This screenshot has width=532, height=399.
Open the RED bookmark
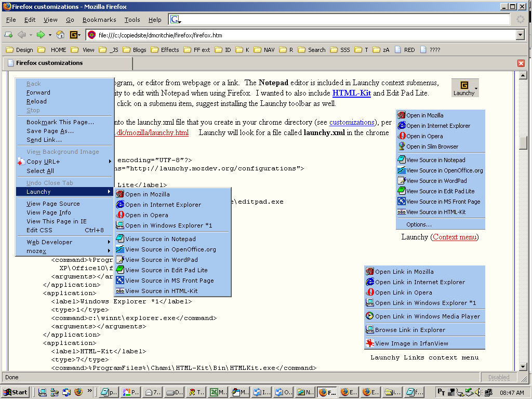pyautogui.click(x=405, y=50)
